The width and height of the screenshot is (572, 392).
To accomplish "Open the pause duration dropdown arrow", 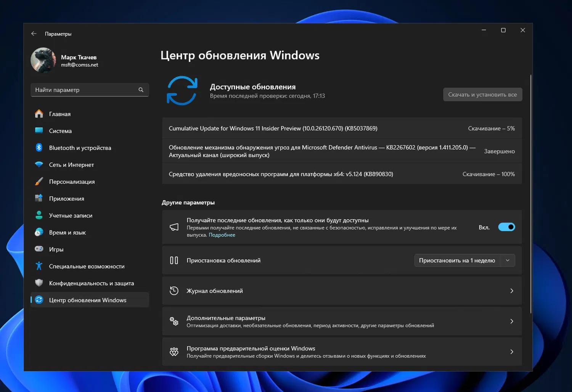I will pos(508,260).
